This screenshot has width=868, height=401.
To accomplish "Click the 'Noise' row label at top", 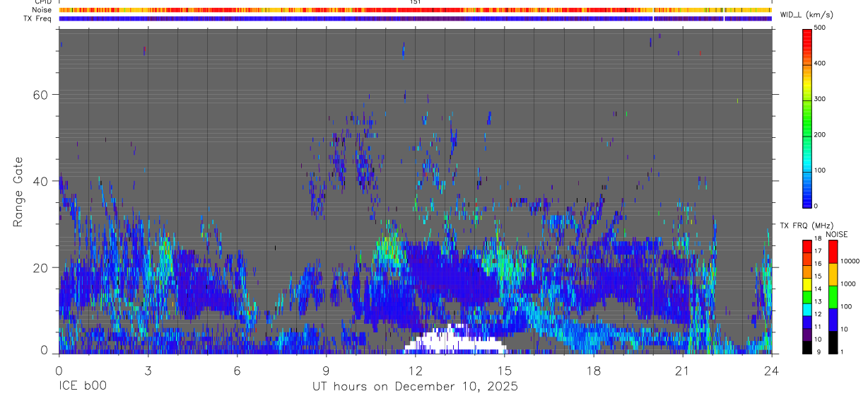I will [42, 10].
